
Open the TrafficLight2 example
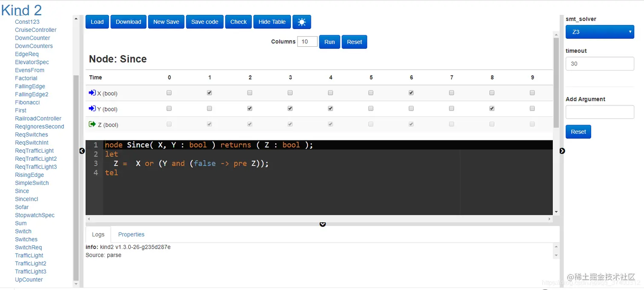(x=31, y=264)
